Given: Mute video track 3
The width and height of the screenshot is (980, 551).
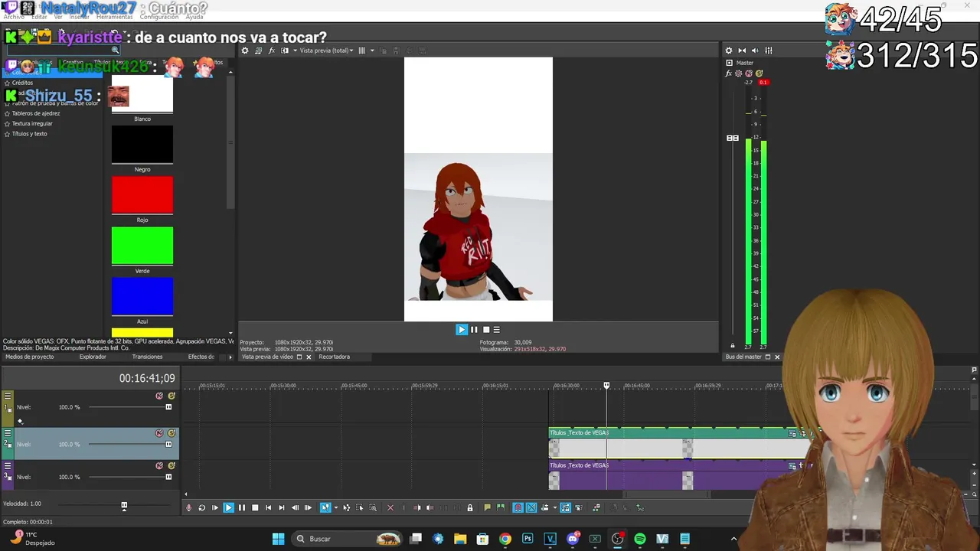Looking at the screenshot, I should (159, 465).
